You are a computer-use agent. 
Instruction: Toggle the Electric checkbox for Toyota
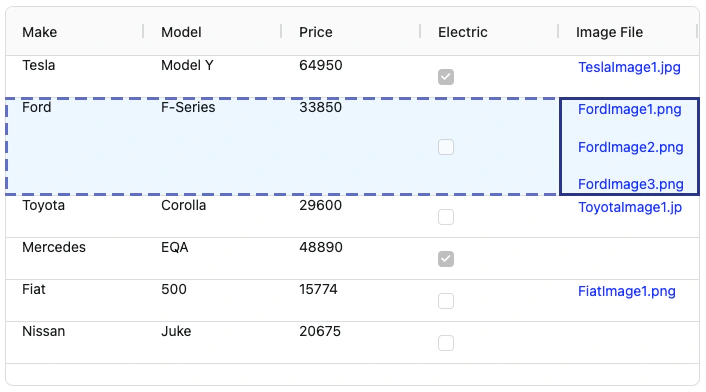446,217
